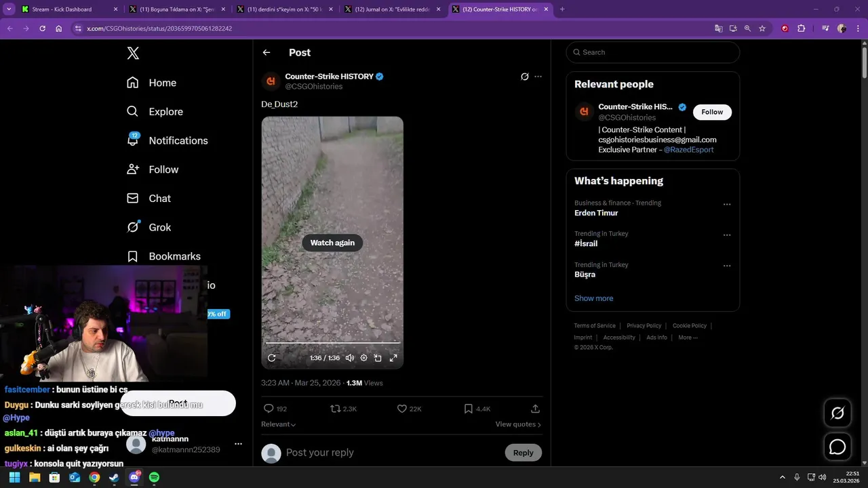Screen dimensions: 868x488
Task: Switch to the Jurnal on X tab
Action: tap(393, 9)
